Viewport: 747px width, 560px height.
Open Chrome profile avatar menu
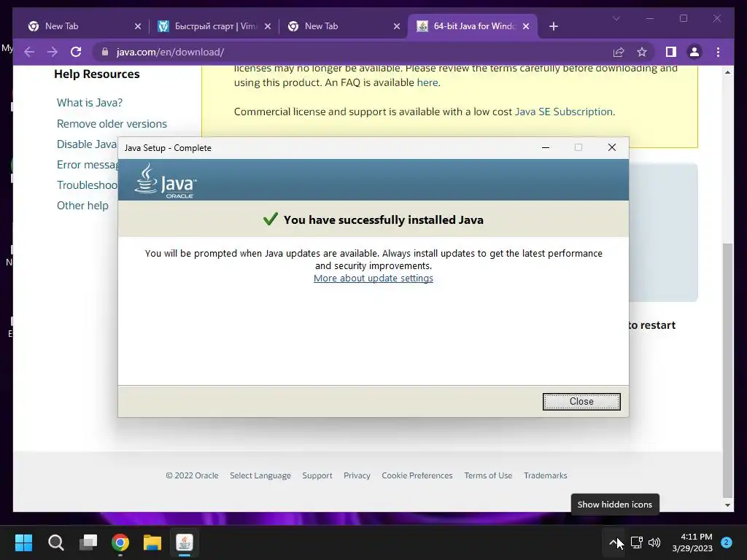(694, 52)
